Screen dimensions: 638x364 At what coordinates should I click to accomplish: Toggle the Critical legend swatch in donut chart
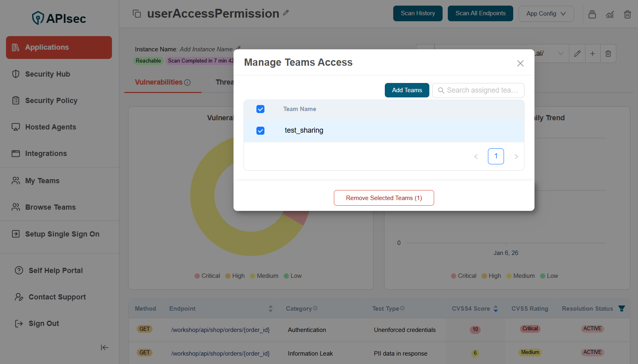pyautogui.click(x=197, y=276)
